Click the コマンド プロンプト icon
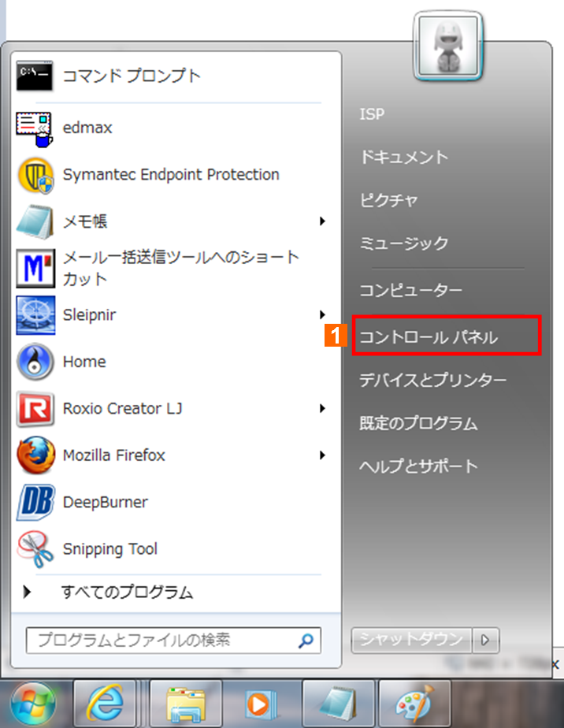This screenshot has height=728, width=564. [35, 76]
